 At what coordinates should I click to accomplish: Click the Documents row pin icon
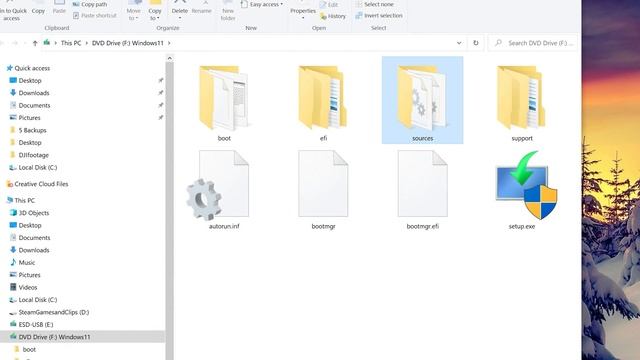tap(160, 105)
